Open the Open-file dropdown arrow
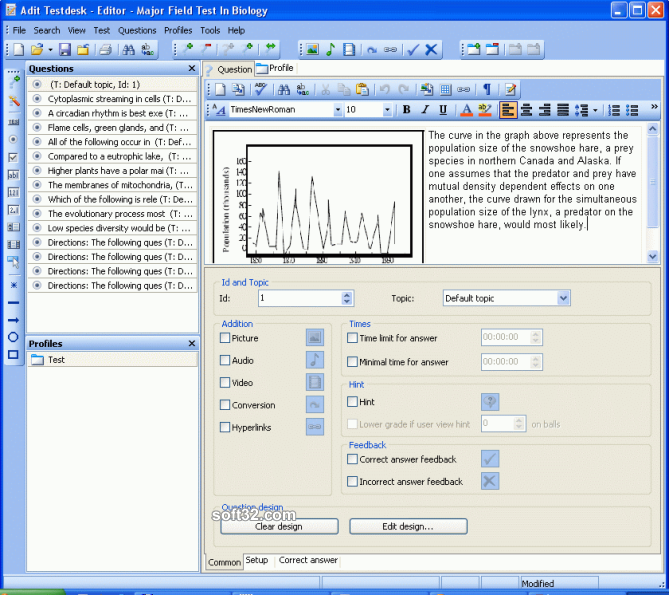Viewport: 669px width, 595px height. (50, 49)
